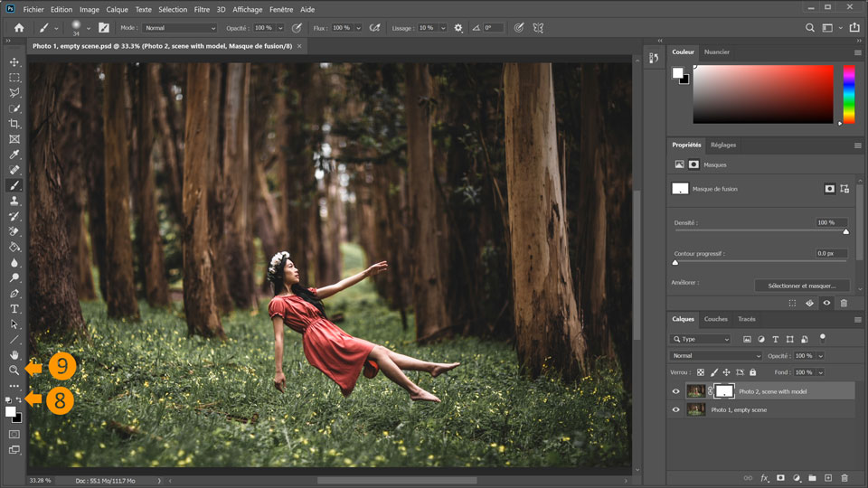This screenshot has width=868, height=488.
Task: Pick the Zoom magnifier tool
Action: pos(14,370)
